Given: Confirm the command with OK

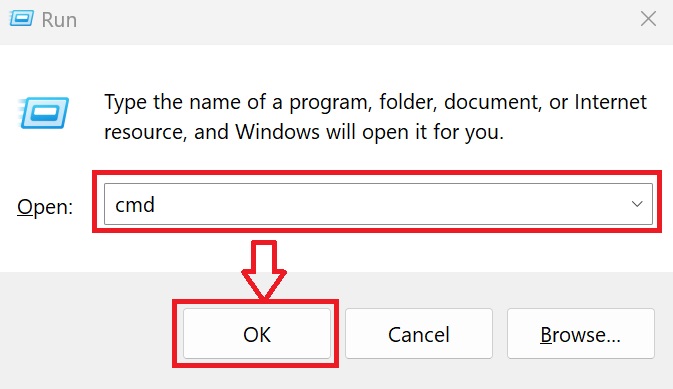Looking at the screenshot, I should 257,334.
